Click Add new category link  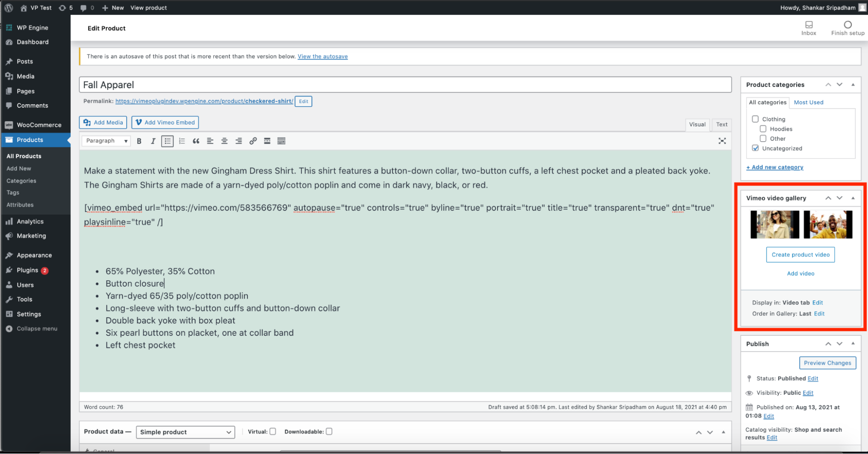pyautogui.click(x=775, y=167)
